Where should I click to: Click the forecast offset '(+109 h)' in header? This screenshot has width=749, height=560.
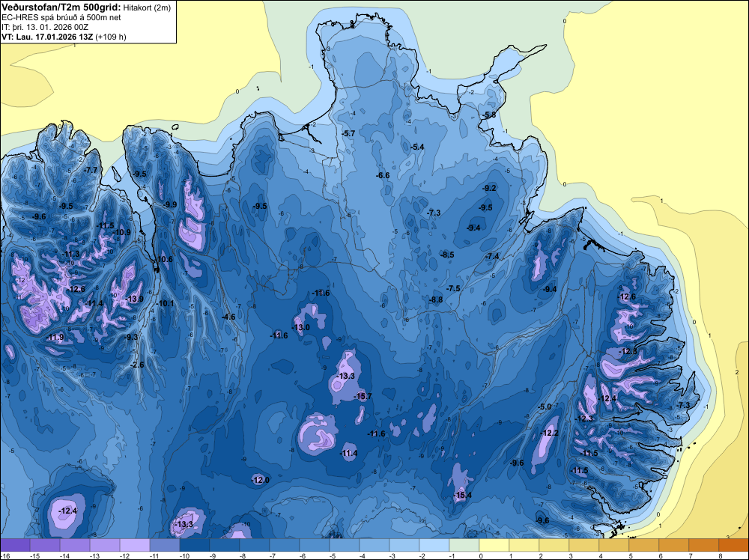click(111, 37)
